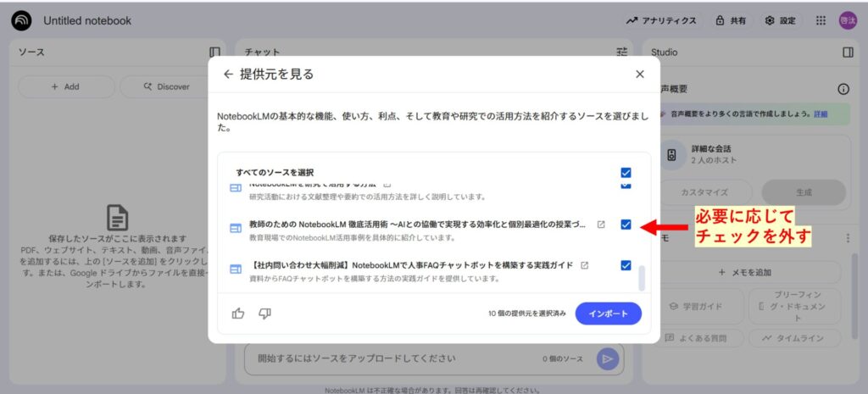Collapse the ソース panel icon
Image resolution: width=868 pixels, height=394 pixels.
214,52
